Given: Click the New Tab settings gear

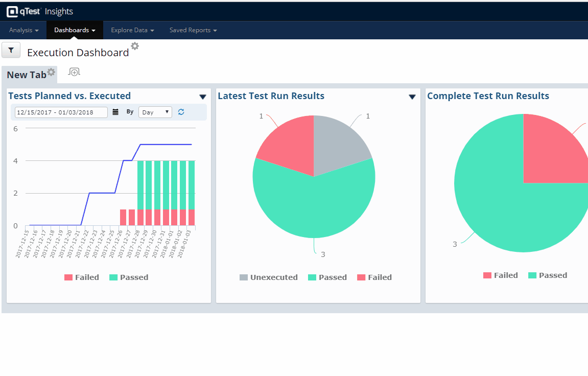Looking at the screenshot, I should point(51,72).
